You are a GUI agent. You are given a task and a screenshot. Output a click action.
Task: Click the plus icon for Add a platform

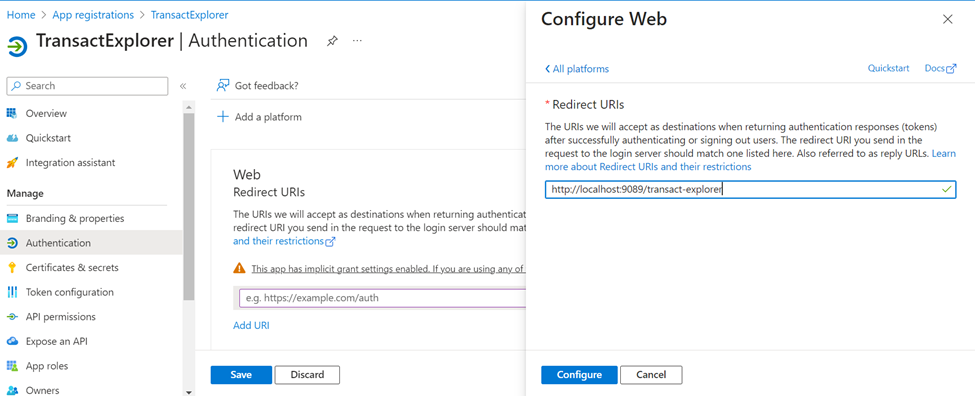coord(223,117)
